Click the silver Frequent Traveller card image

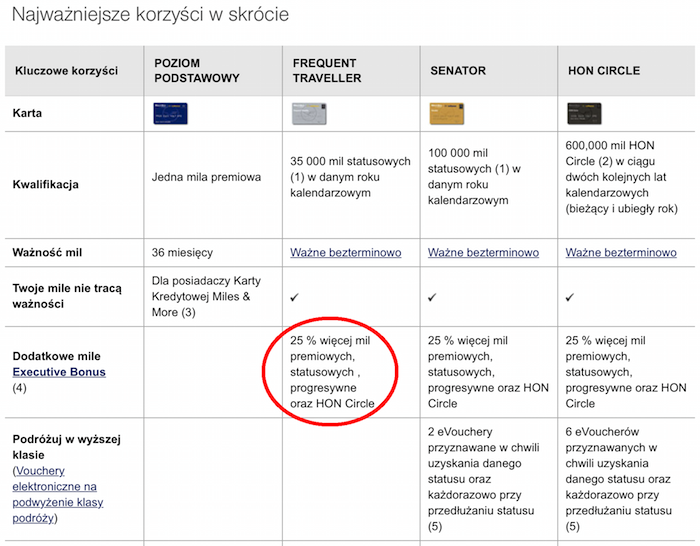[309, 114]
